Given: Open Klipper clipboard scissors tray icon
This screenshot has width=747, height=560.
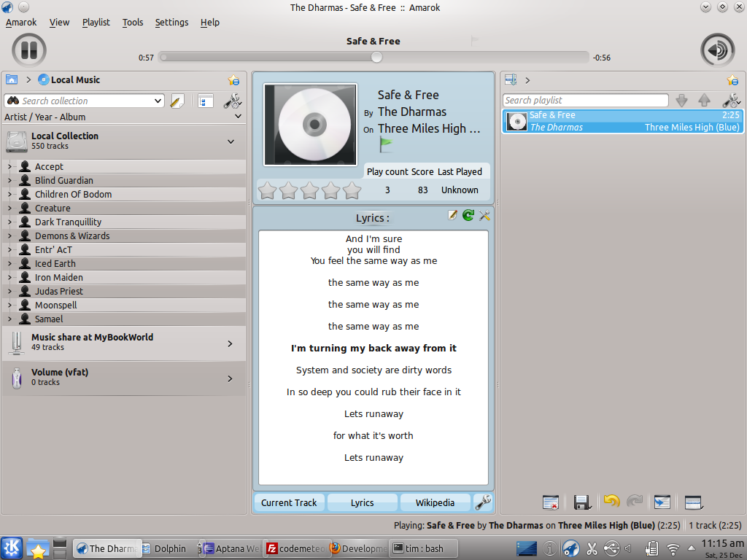Looking at the screenshot, I should point(592,548).
